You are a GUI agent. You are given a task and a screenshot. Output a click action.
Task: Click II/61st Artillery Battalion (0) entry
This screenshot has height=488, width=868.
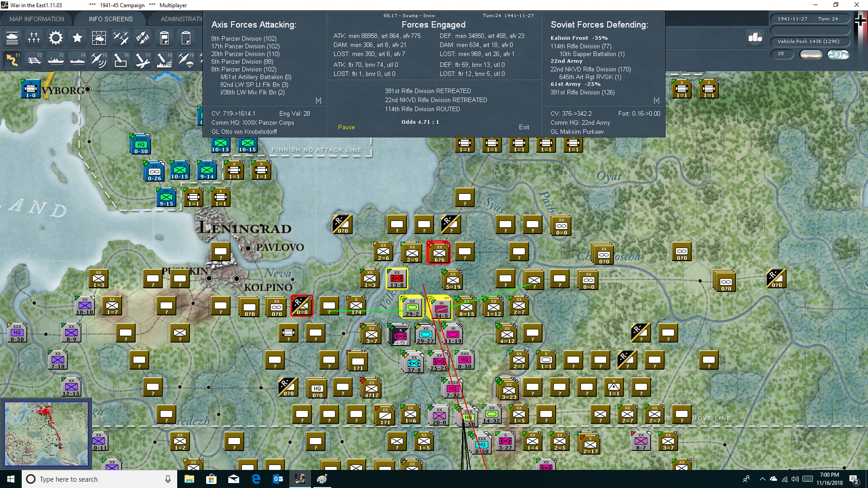[256, 77]
